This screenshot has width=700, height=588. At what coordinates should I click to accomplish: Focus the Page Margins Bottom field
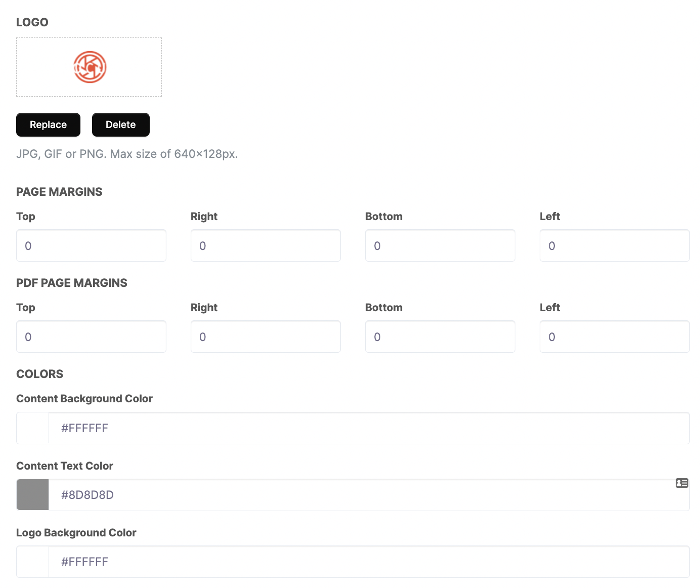pos(440,245)
